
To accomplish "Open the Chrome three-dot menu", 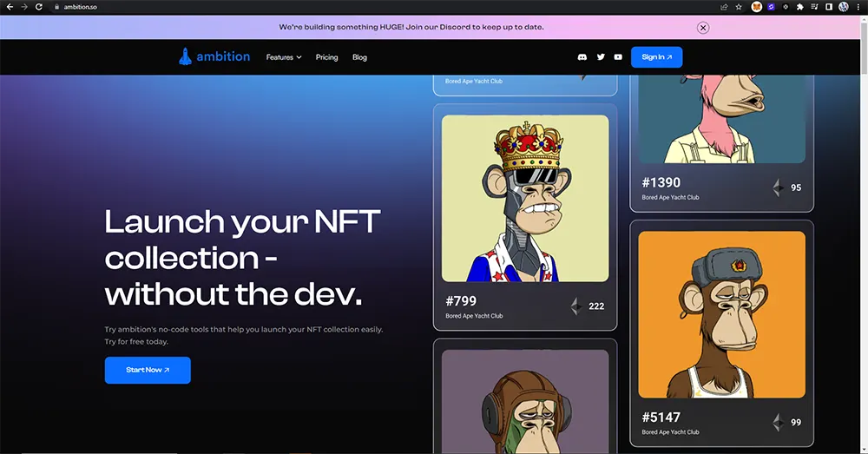I will pyautogui.click(x=858, y=7).
